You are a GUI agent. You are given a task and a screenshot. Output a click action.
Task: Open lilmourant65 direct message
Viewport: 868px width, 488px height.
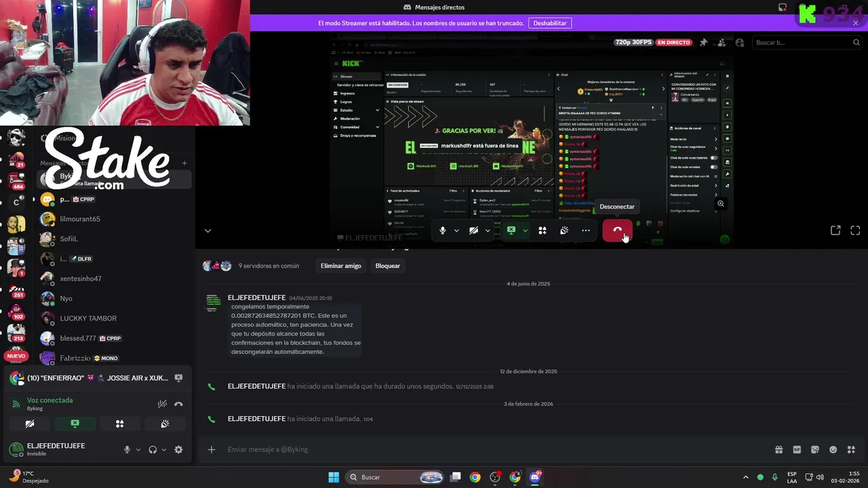point(115,219)
